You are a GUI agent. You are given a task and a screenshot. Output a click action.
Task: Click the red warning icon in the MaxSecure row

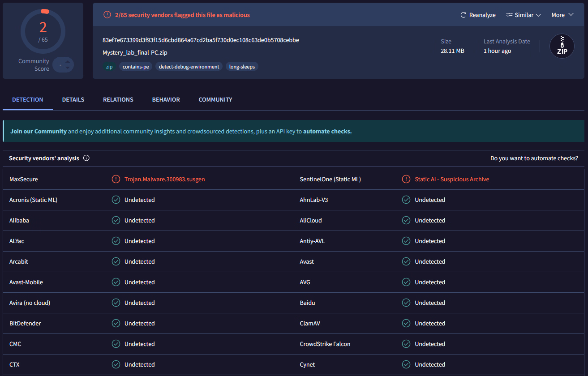click(116, 179)
